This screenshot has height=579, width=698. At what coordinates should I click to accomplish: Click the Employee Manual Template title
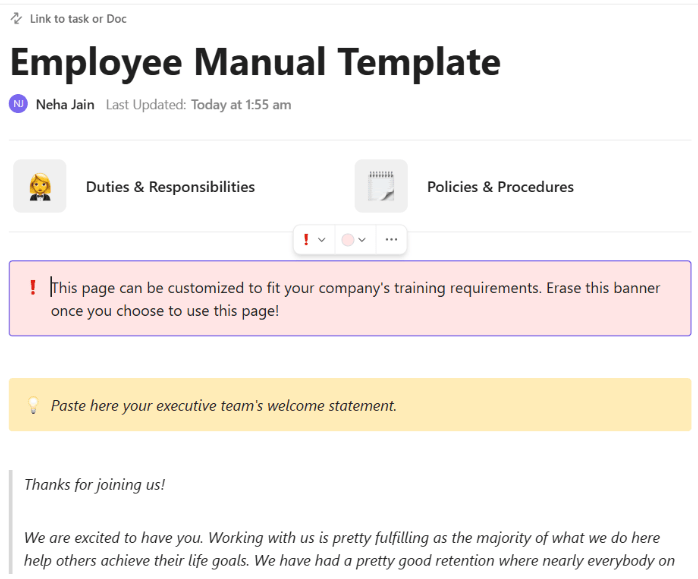tap(255, 62)
